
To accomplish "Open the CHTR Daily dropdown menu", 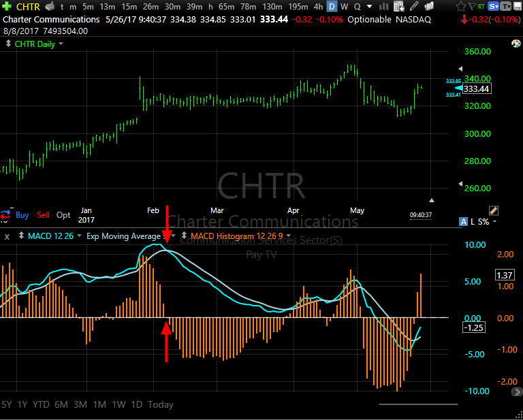I will click(x=61, y=44).
